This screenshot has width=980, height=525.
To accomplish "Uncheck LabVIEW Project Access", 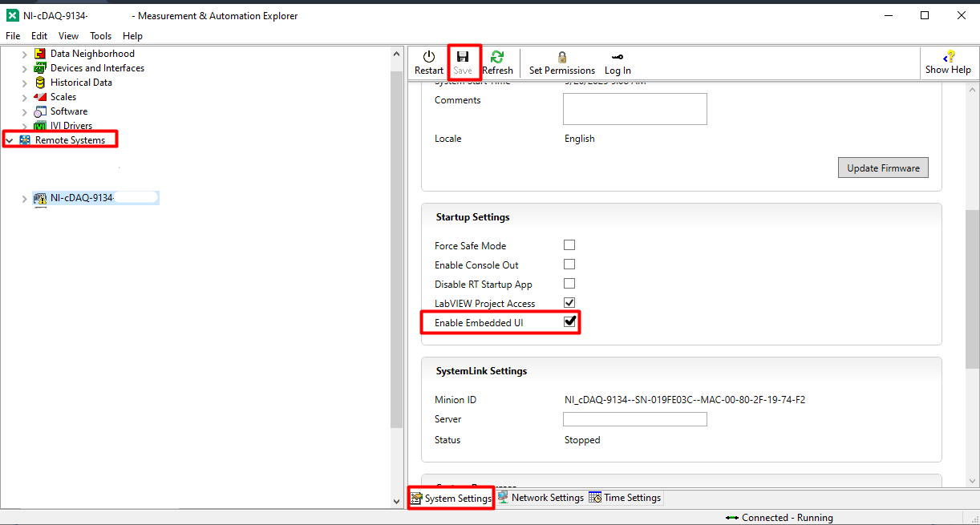I will click(569, 303).
